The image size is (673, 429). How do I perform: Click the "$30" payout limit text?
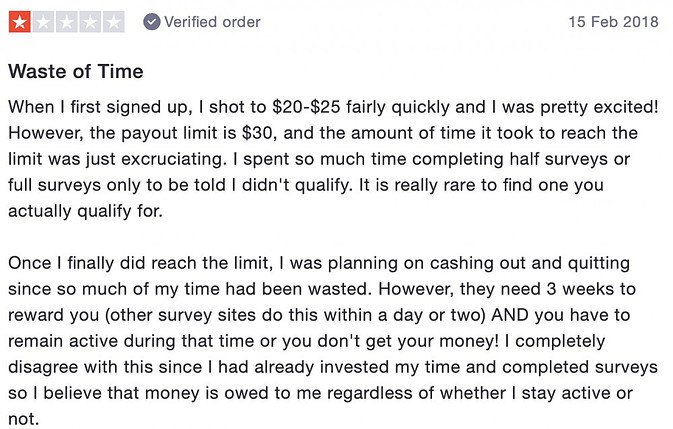pos(259,133)
